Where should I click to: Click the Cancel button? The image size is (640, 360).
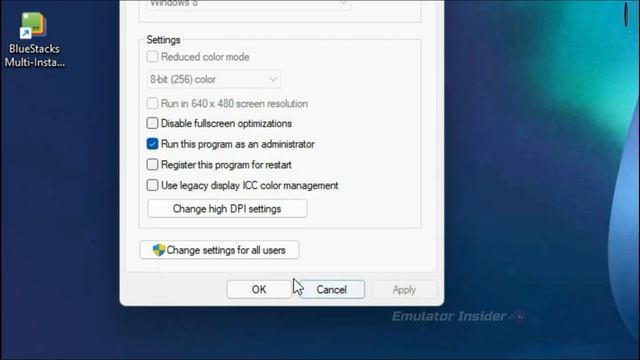[332, 289]
